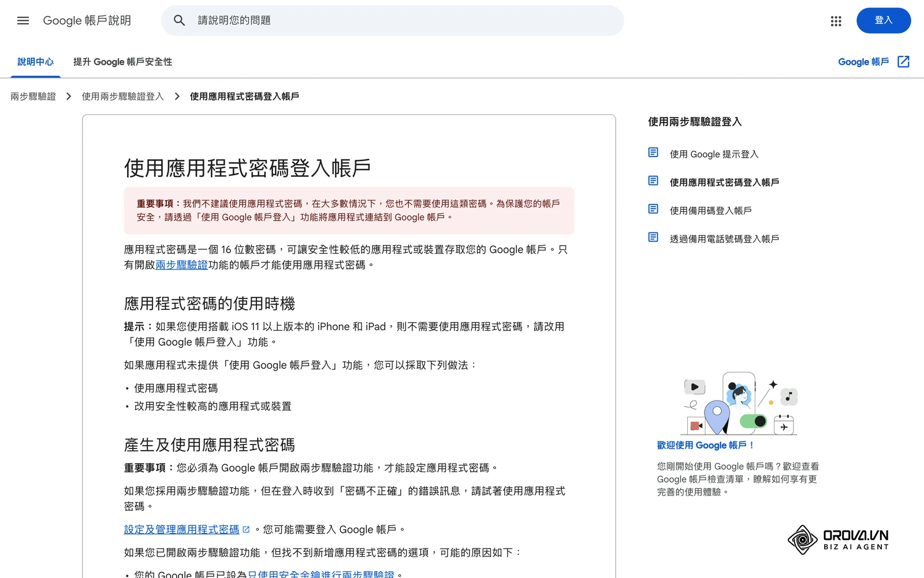
Task: Open the 歡迎使用 Google 帳戶！ link
Action: (705, 445)
